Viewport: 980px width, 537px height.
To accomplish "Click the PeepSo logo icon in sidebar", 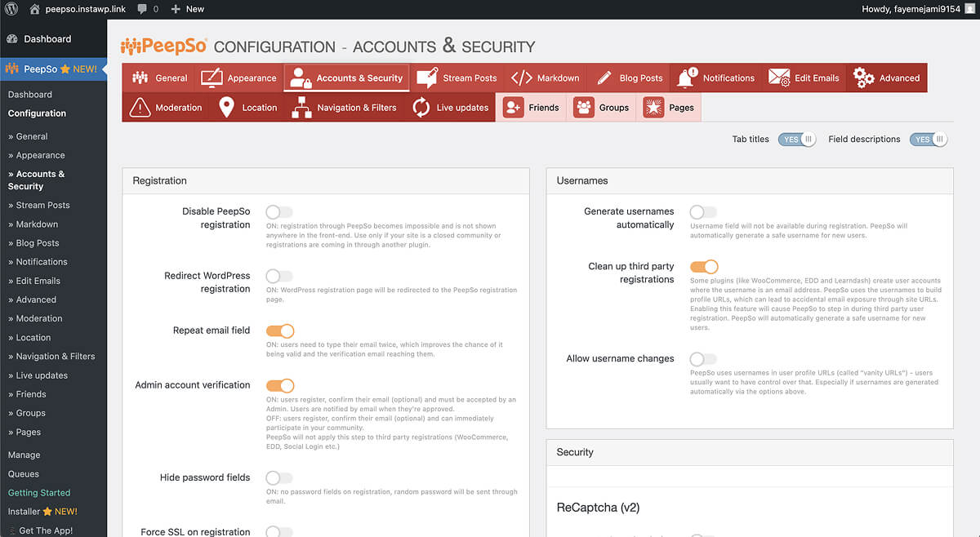I will [11, 69].
